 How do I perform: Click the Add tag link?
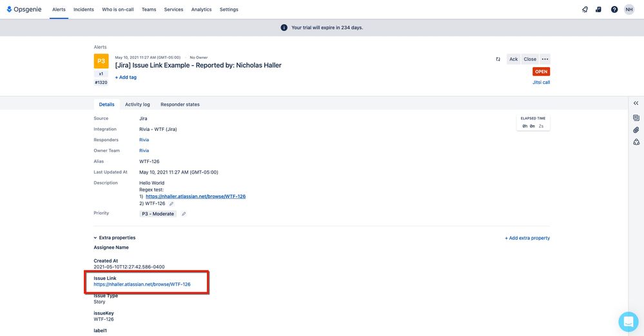coord(126,77)
